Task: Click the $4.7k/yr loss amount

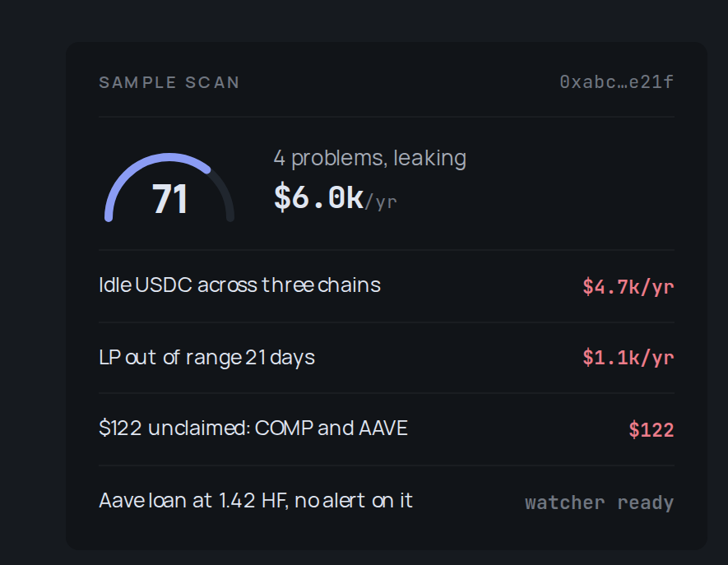Action: coord(628,287)
